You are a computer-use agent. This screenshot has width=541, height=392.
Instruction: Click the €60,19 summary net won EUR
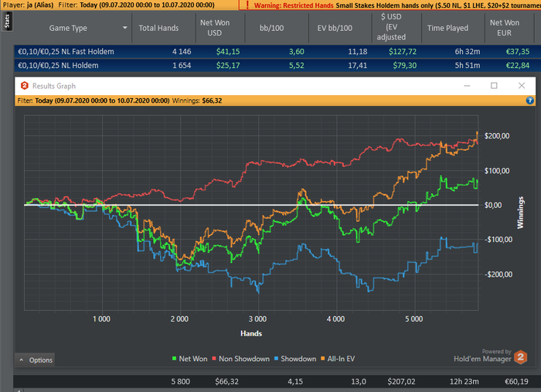[516, 382]
